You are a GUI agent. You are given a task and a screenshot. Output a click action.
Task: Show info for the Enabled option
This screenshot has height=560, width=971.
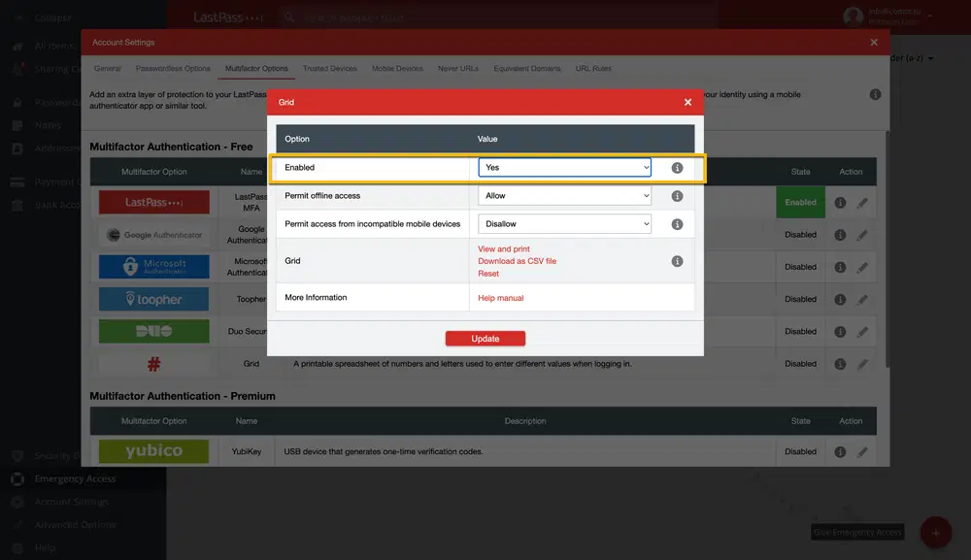[x=677, y=168]
